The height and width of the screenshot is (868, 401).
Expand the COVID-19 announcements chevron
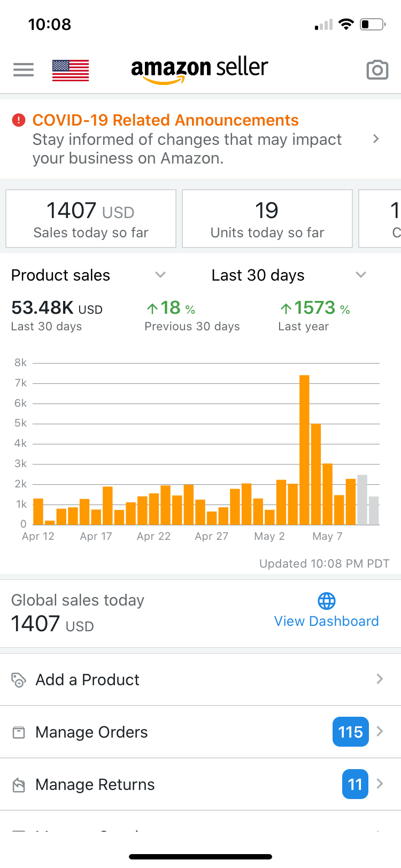pyautogui.click(x=376, y=139)
